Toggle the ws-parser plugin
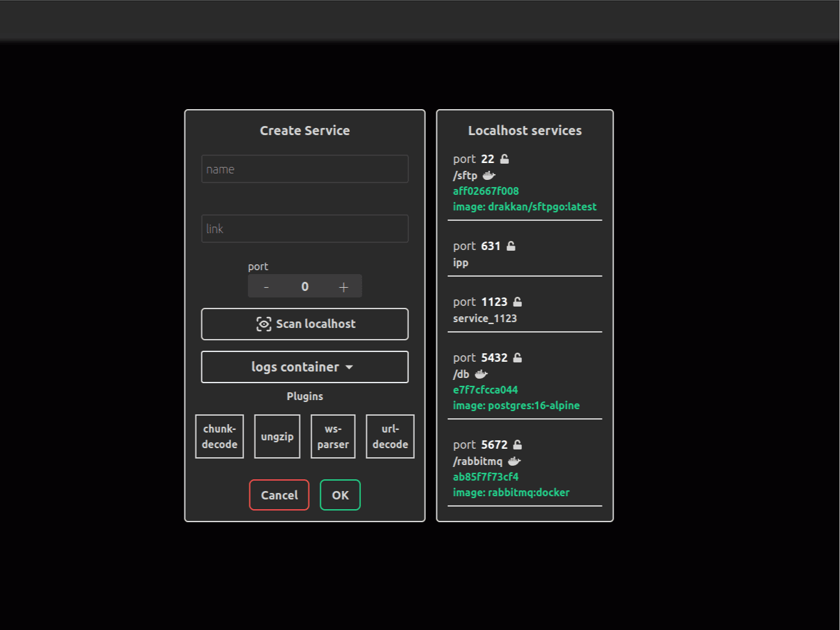This screenshot has height=630, width=840. (x=333, y=436)
